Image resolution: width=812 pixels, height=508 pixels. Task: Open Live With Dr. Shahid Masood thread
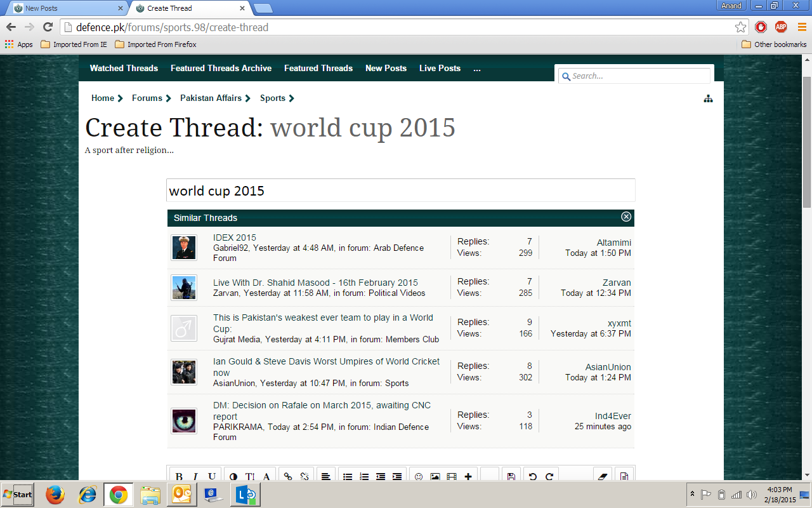point(315,283)
